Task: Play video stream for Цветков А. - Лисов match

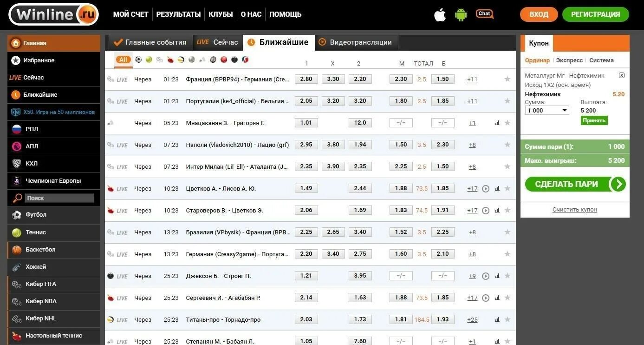Action: tap(486, 189)
